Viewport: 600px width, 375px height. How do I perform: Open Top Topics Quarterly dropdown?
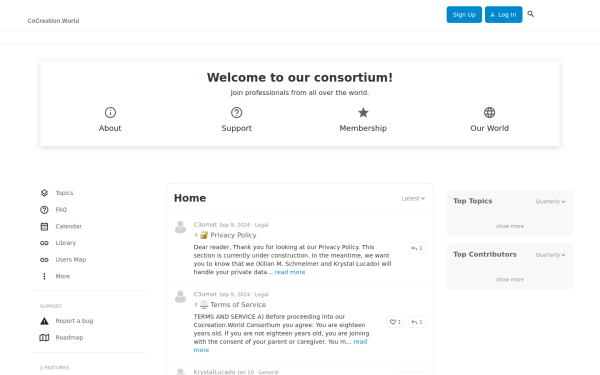(x=550, y=202)
